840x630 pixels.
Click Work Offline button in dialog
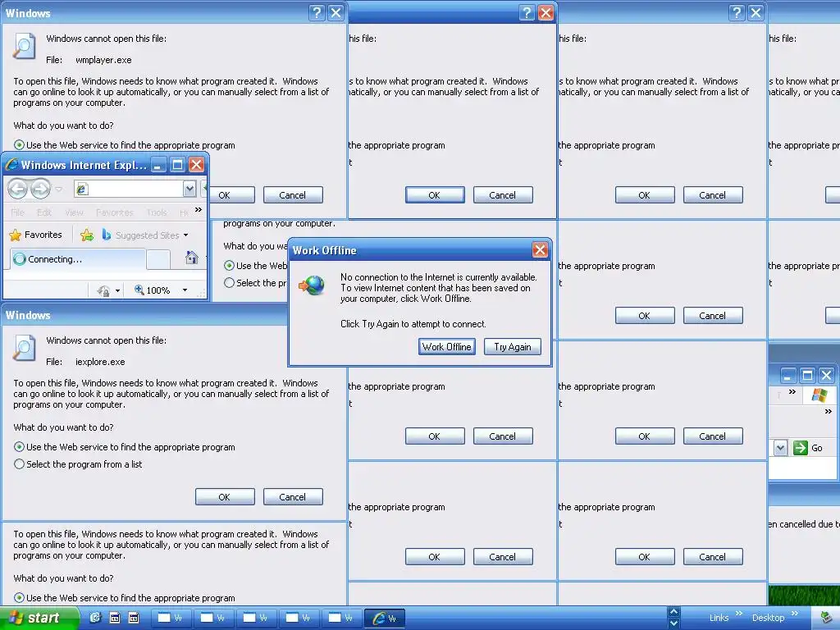[447, 347]
